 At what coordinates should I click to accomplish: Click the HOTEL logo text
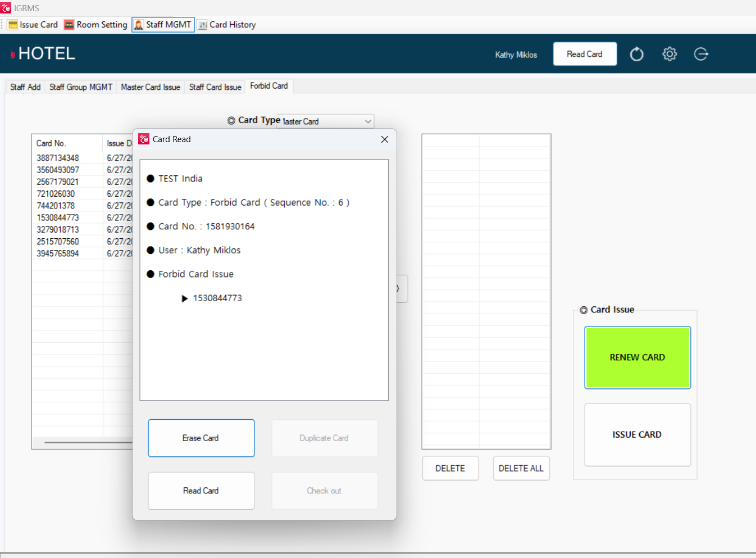(47, 53)
